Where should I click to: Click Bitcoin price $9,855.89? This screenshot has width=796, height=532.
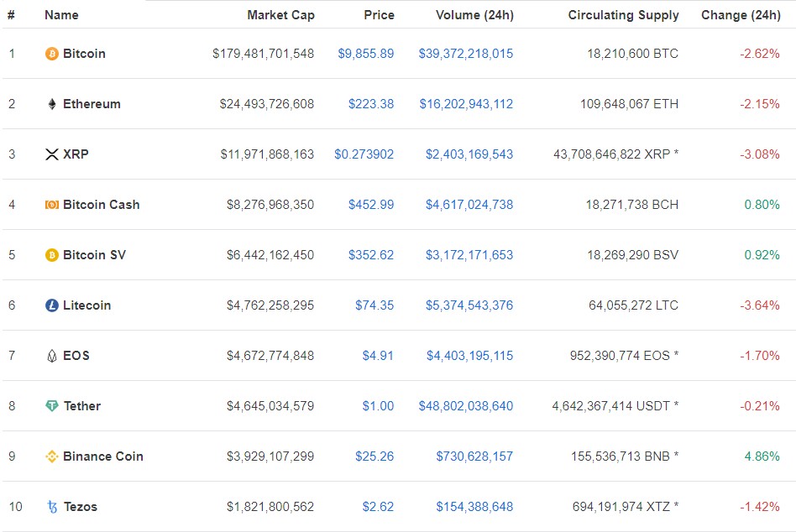[x=366, y=53]
